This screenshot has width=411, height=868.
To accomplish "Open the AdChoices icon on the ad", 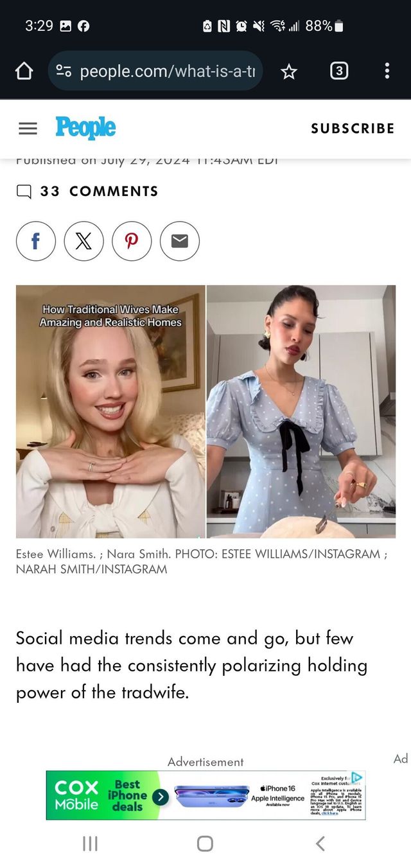I will tap(356, 777).
